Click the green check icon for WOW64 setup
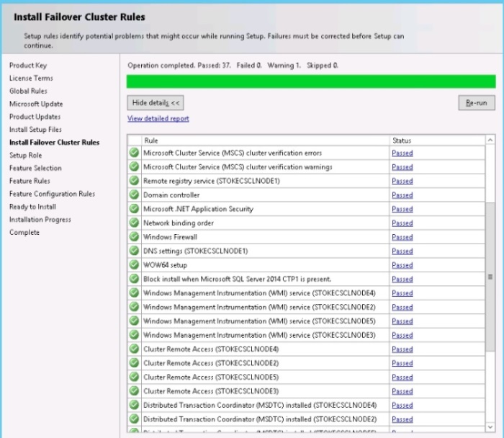Screen dimensions: 504x438 point(134,265)
